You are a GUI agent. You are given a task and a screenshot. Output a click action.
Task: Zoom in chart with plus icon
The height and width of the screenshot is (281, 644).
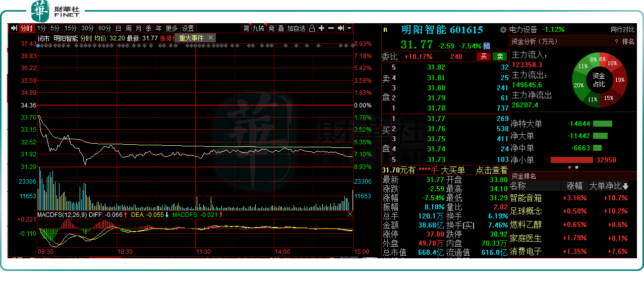[322, 28]
